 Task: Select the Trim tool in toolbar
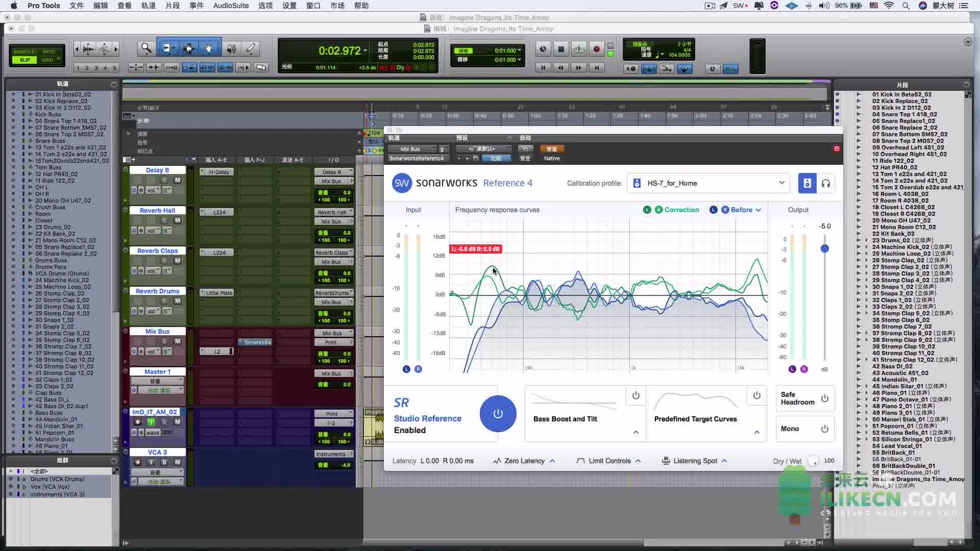point(167,48)
